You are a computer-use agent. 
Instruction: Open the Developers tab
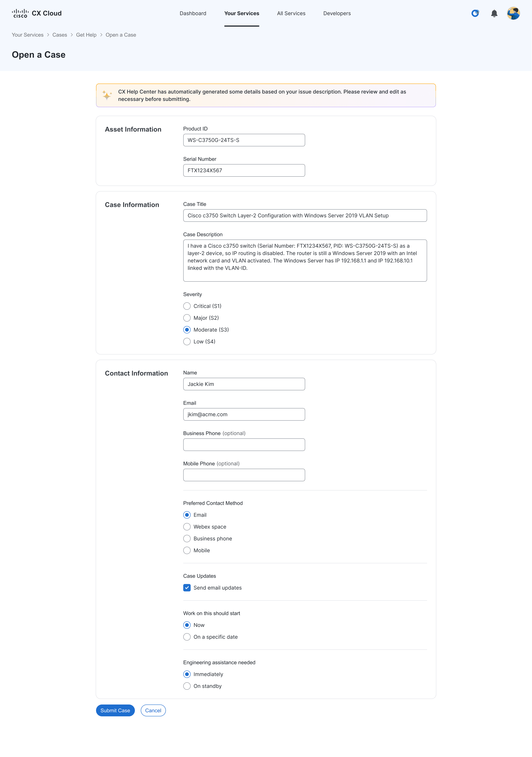pos(337,13)
